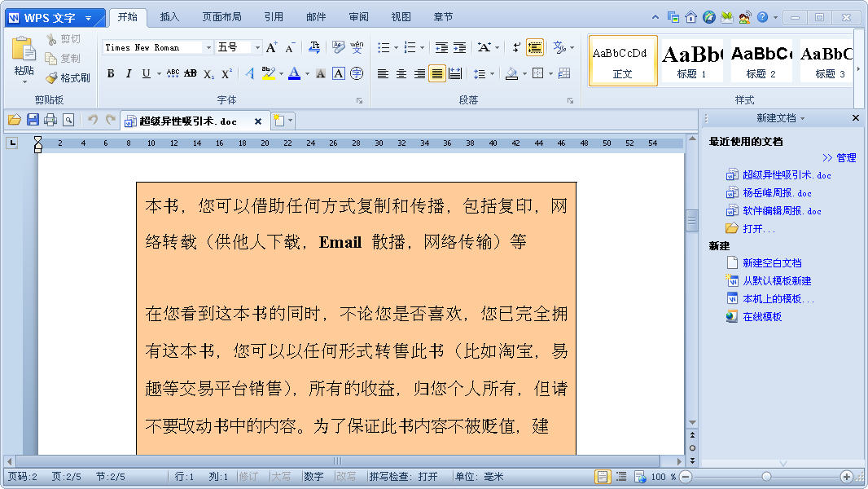The image size is (868, 489).
Task: Click the Format Painter (格式刷) tool
Action: (68, 78)
